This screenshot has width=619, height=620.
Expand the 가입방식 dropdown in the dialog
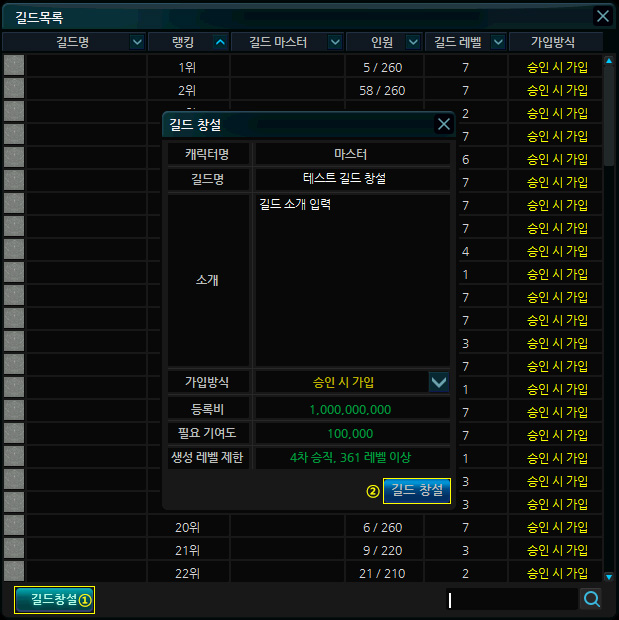438,382
